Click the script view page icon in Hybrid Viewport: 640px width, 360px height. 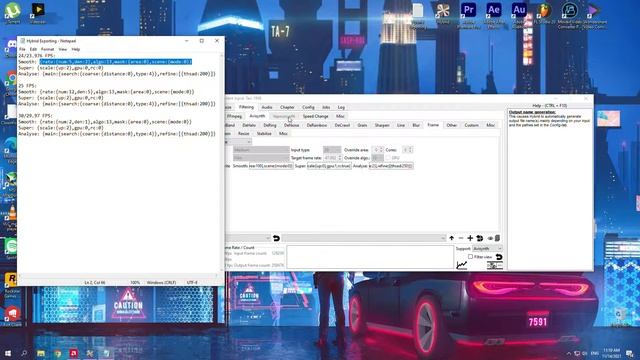pyautogui.click(x=498, y=238)
